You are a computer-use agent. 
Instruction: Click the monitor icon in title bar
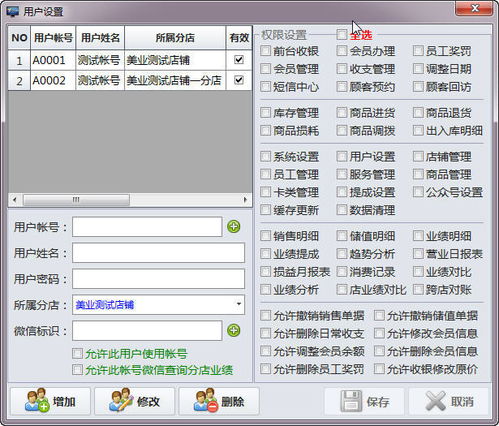[13, 11]
